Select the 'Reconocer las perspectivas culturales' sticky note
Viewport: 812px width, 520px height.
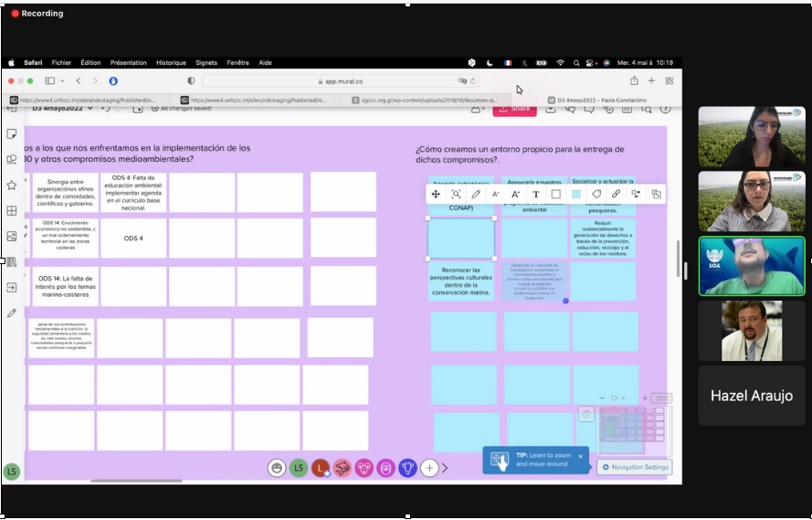[x=461, y=281]
